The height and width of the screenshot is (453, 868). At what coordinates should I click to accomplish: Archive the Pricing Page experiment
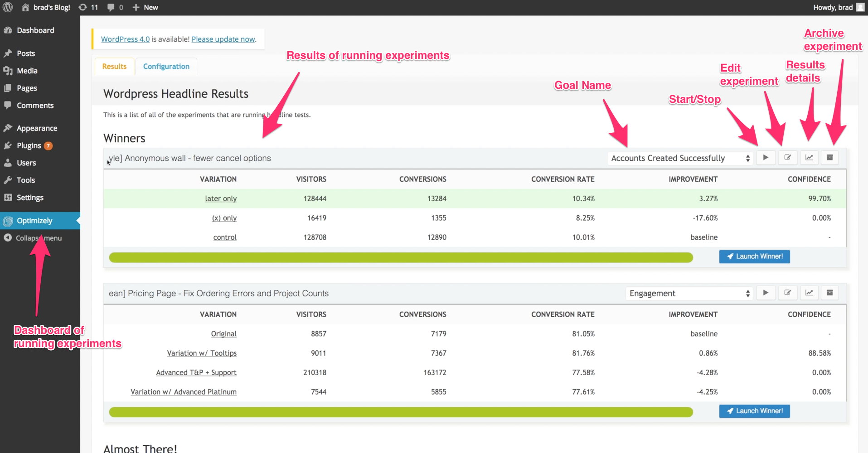point(830,293)
